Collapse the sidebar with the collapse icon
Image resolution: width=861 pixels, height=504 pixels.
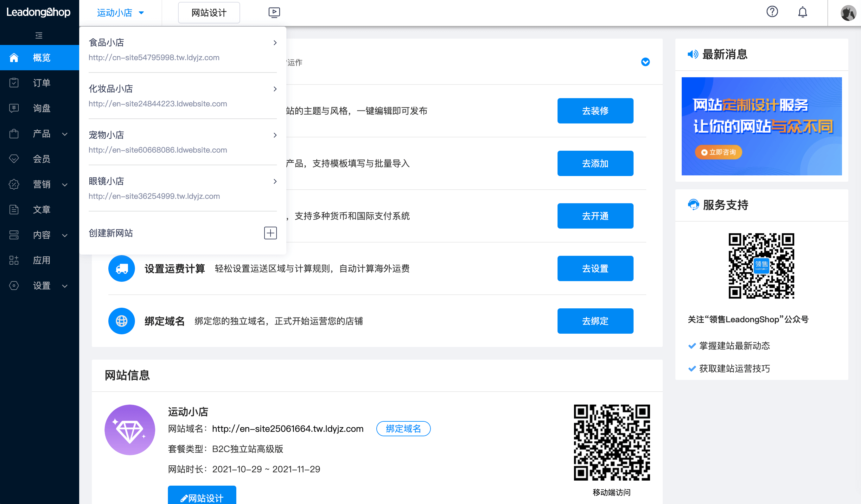pos(39,35)
